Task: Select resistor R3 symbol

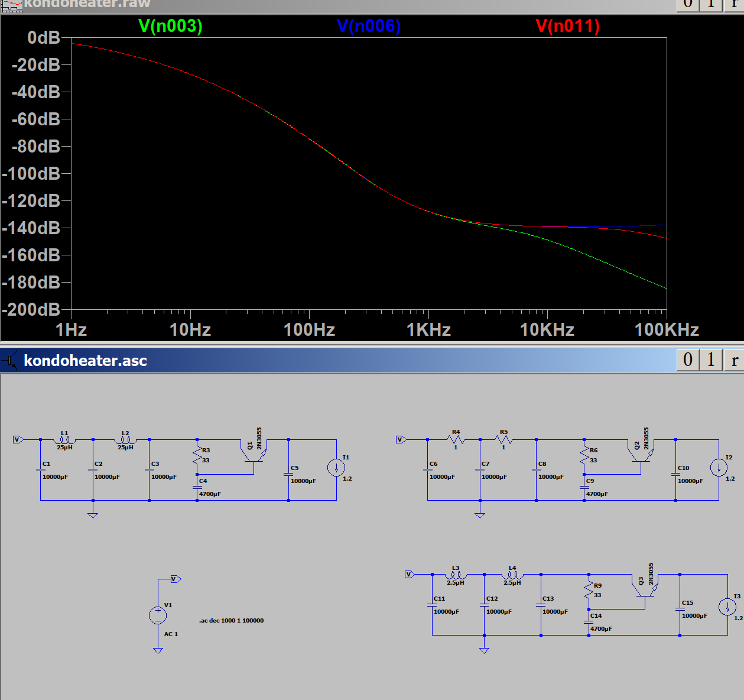Action: pyautogui.click(x=197, y=455)
